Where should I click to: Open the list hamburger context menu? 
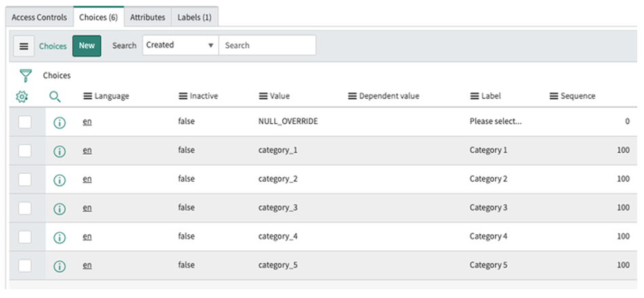point(24,46)
